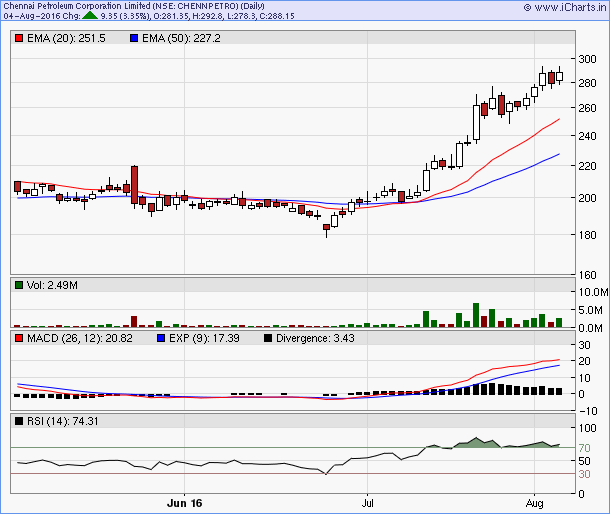
Task: Click the 10.0M volume axis label
Action: (x=593, y=292)
